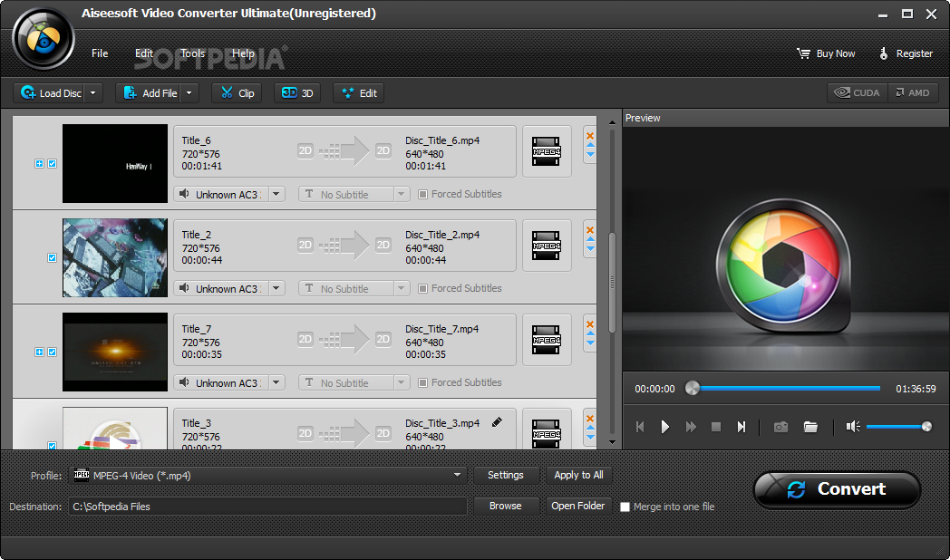Remove Title_3 with its orange X
The width and height of the screenshot is (950, 560).
pos(590,419)
